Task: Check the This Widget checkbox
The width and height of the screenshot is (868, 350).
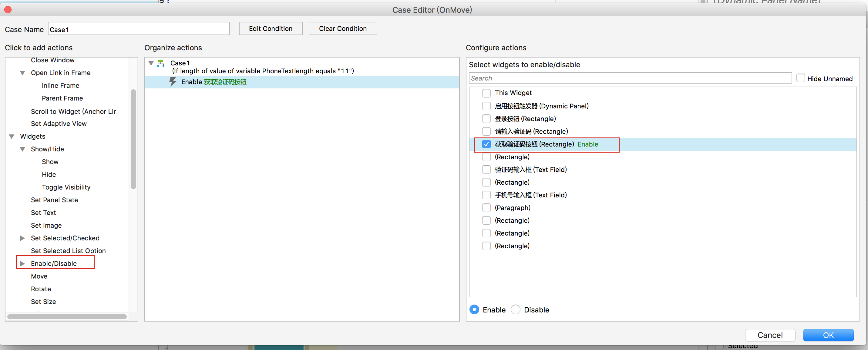Action: 486,93
